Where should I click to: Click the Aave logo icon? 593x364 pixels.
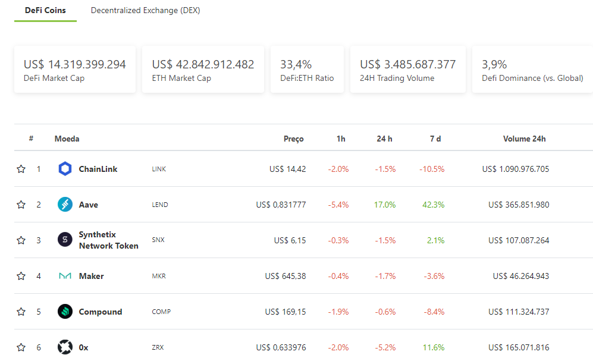(65, 205)
